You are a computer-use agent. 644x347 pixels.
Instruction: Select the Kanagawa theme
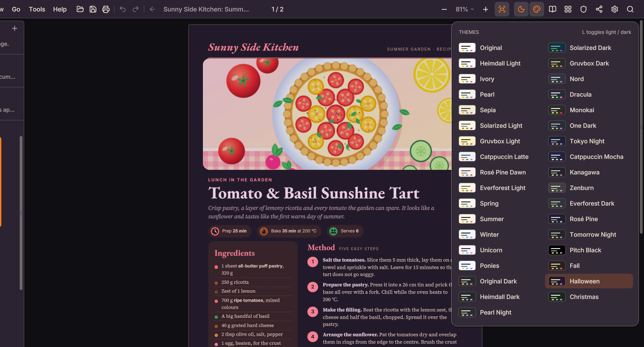(589, 172)
